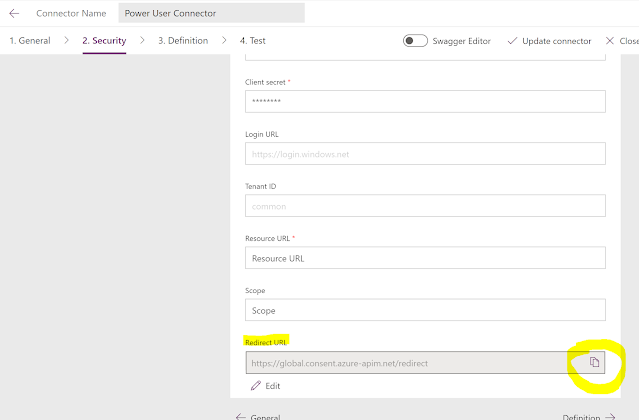Focus the Client secret field
Screen dimensions: 639x420
coord(425,101)
